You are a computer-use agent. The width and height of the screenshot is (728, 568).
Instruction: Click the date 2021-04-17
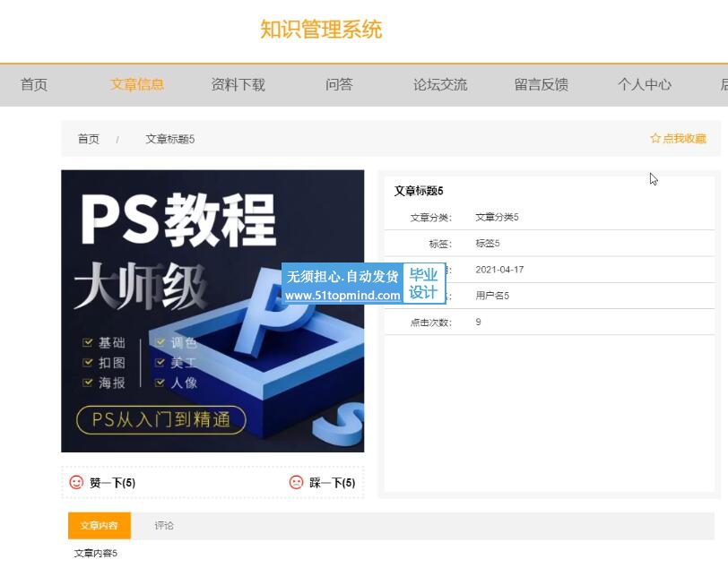tap(499, 270)
